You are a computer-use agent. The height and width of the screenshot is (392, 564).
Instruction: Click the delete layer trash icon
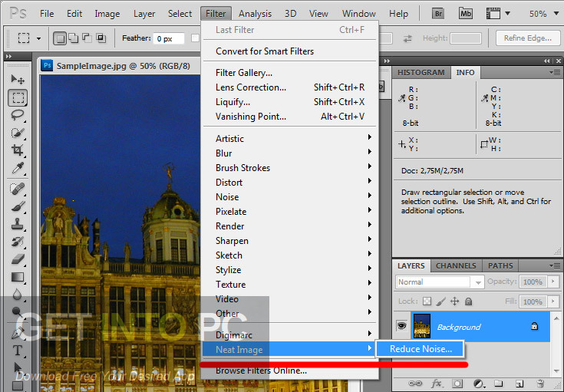pyautogui.click(x=540, y=384)
